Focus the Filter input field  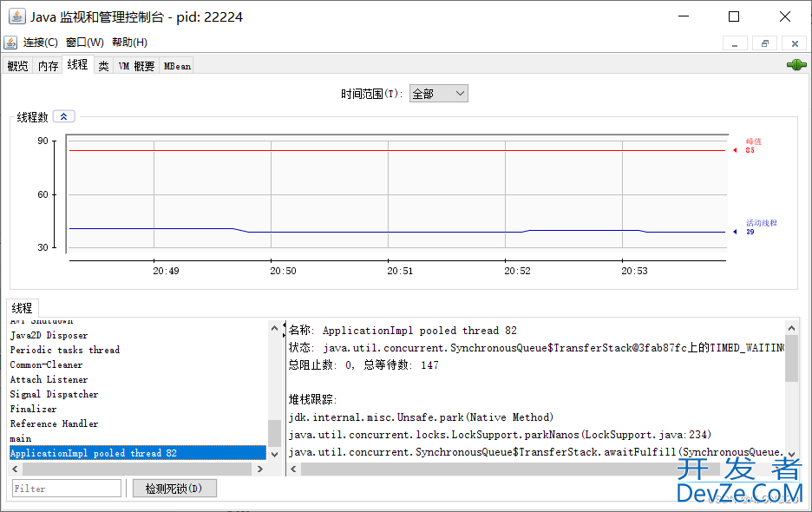tap(66, 489)
